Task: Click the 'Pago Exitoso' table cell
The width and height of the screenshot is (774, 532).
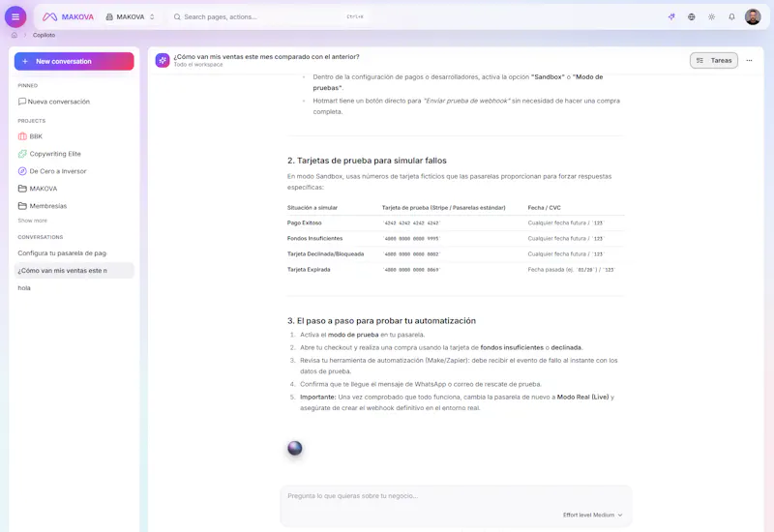Action: coord(304,223)
